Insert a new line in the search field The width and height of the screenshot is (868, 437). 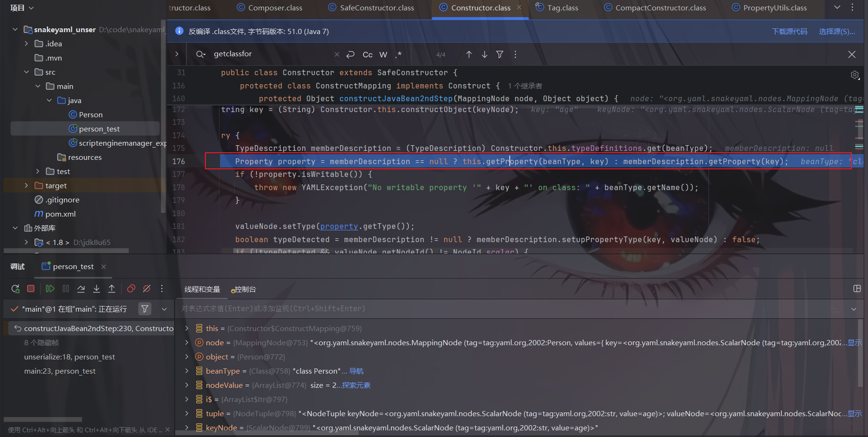coord(350,54)
